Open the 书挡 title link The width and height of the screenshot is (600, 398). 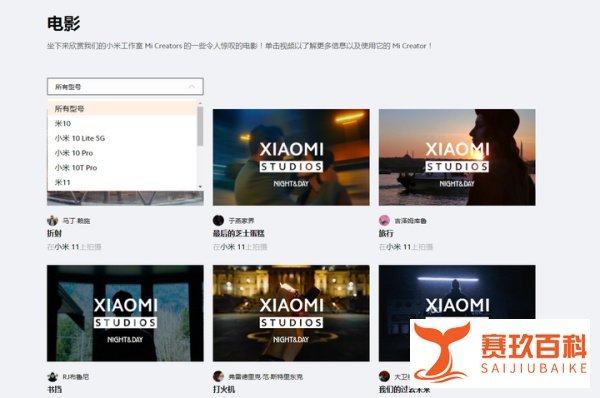tap(54, 389)
